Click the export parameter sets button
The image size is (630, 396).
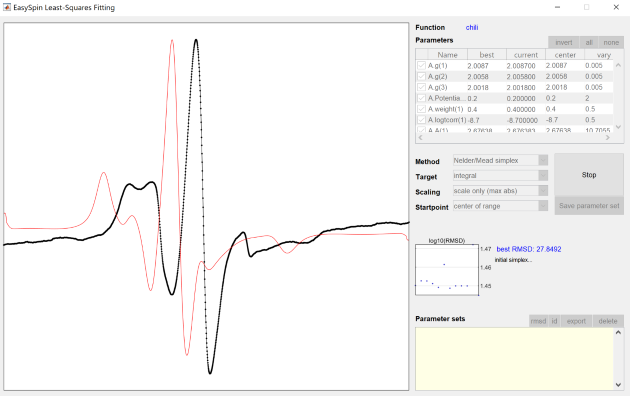pyautogui.click(x=576, y=321)
